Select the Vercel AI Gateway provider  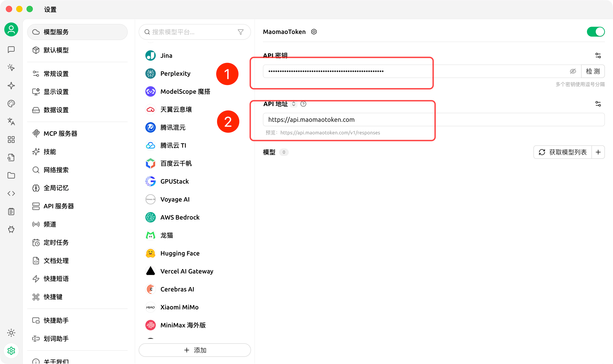195,271
